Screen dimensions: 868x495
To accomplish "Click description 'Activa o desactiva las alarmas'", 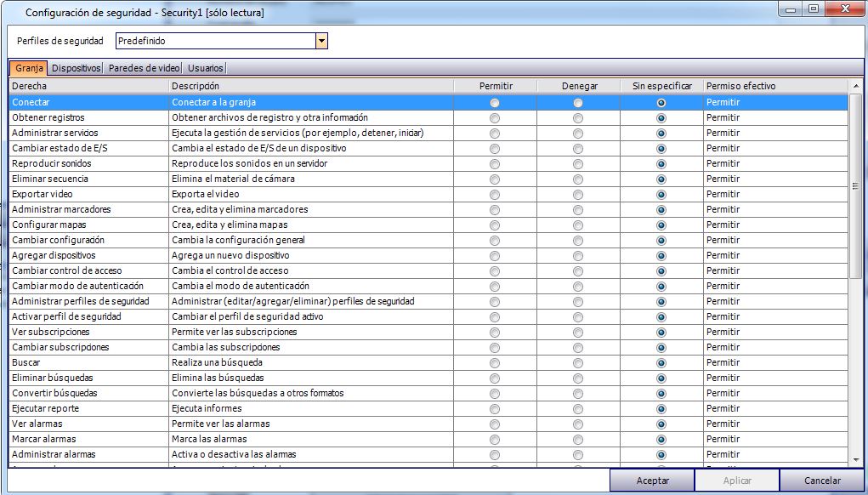I will pos(234,454).
